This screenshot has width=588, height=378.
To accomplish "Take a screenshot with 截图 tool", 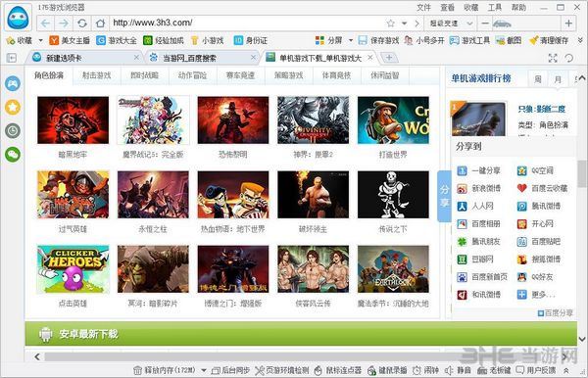I will point(509,40).
